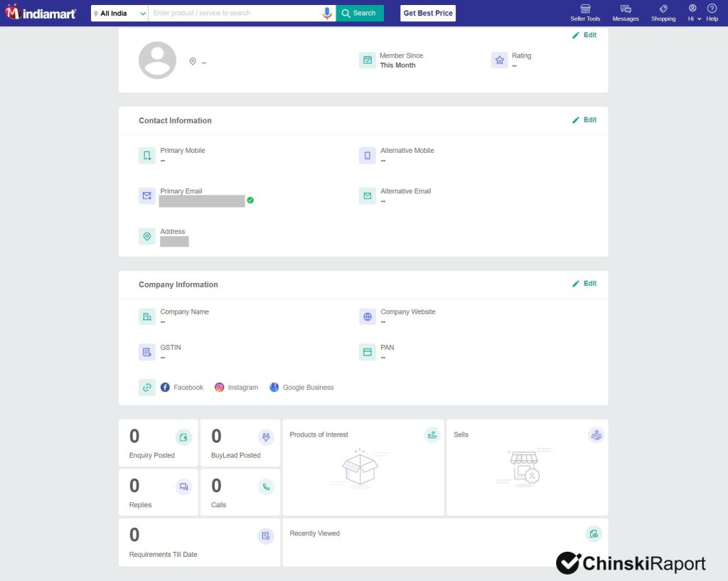Activate voice search microphone icon

click(327, 13)
